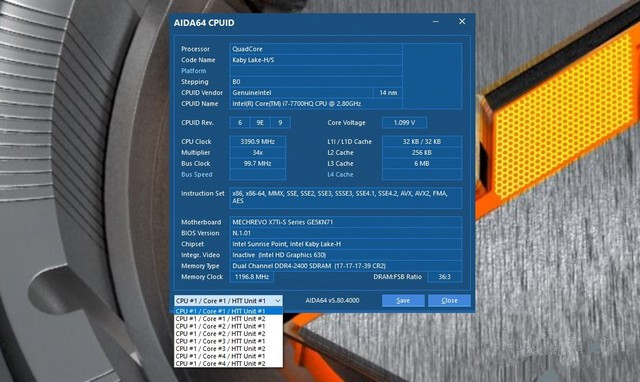Image resolution: width=640 pixels, height=382 pixels.
Task: Click the i7-7700HQ CPUID Name value
Action: [316, 104]
